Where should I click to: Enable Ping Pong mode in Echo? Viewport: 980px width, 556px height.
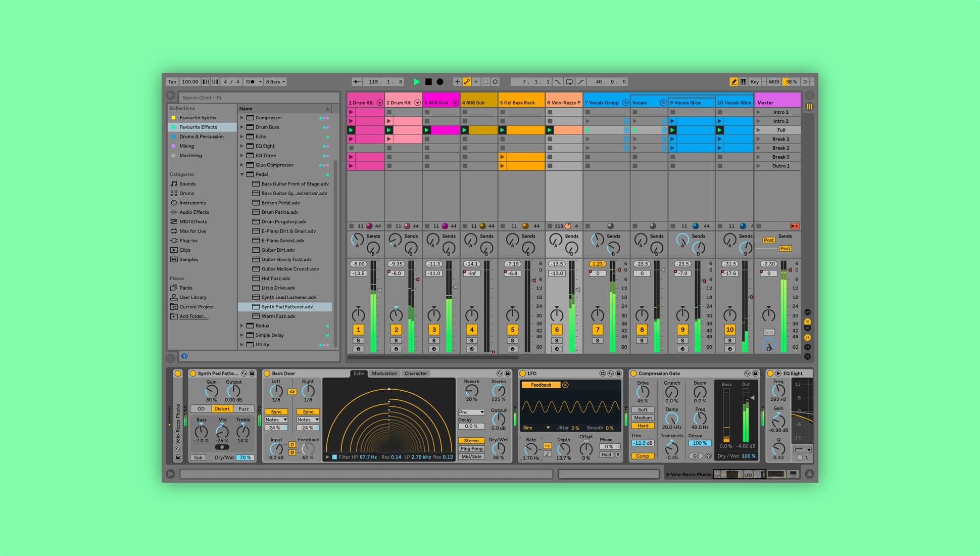[x=471, y=449]
